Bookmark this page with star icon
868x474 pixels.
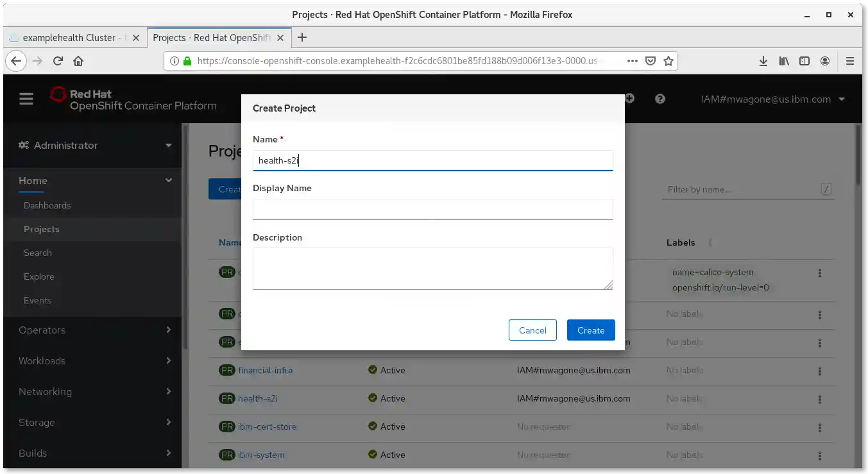[x=668, y=61]
